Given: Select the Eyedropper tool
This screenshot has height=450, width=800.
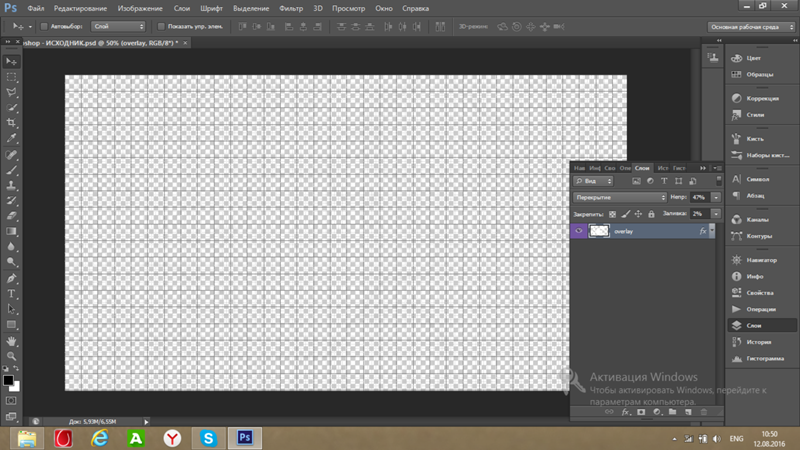Looking at the screenshot, I should (x=12, y=138).
